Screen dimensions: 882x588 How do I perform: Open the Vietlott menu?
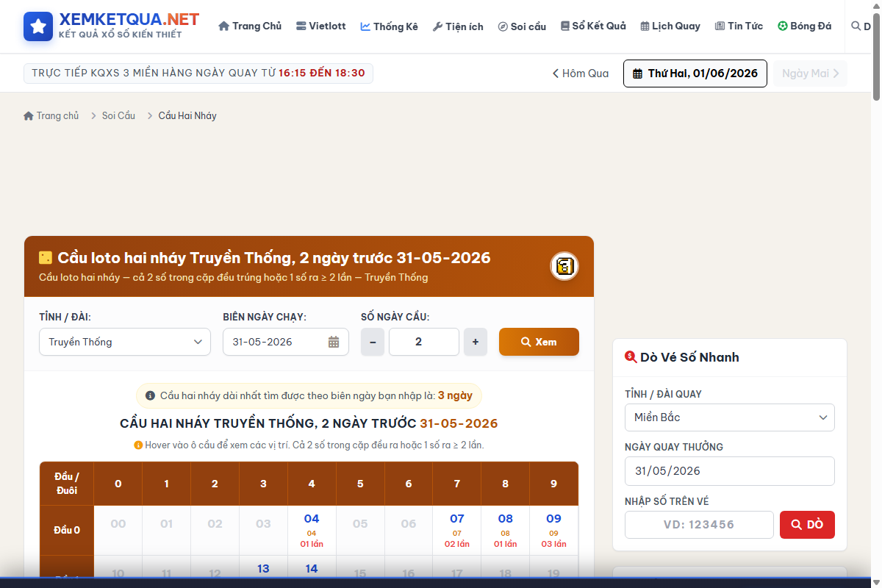click(x=320, y=26)
